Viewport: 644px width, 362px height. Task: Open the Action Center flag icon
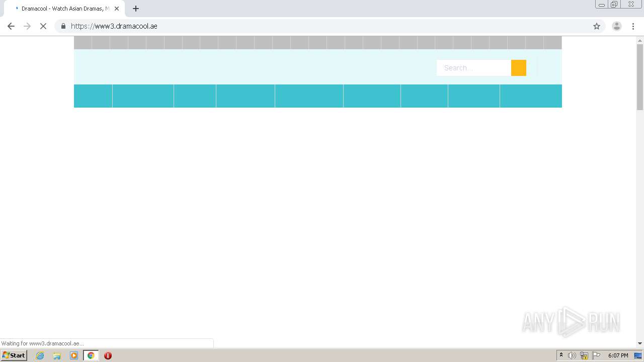click(x=596, y=355)
